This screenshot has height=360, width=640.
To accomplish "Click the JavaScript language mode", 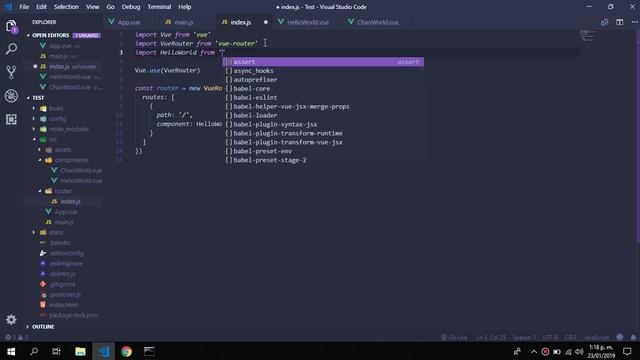I will 596,338.
